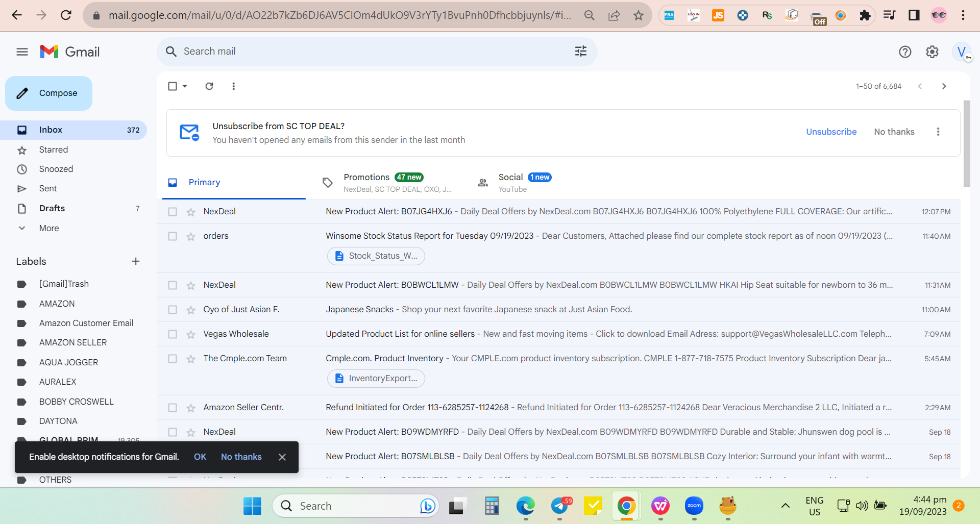
Task: Show hidden system tray icons
Action: [786, 506]
